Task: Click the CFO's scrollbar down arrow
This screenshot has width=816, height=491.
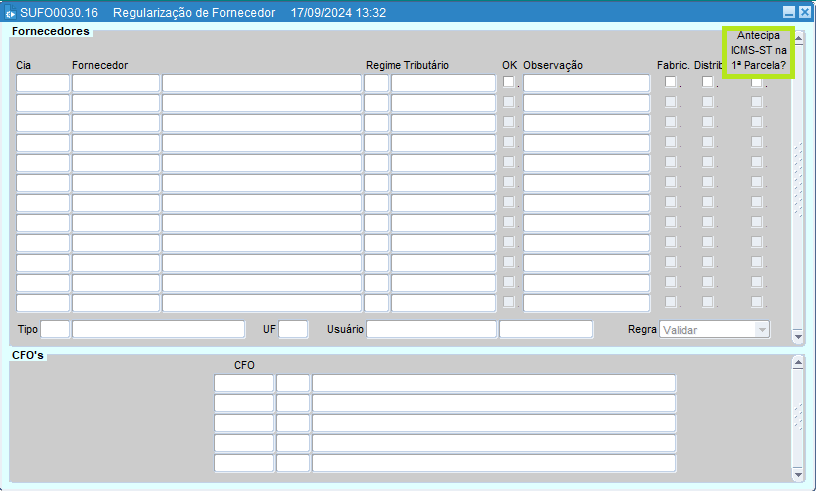Action: [x=798, y=472]
